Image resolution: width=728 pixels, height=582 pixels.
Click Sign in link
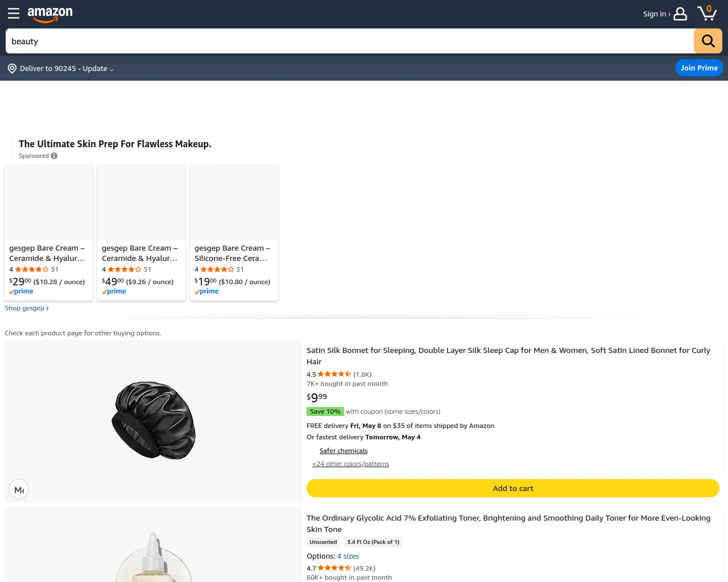click(x=655, y=14)
